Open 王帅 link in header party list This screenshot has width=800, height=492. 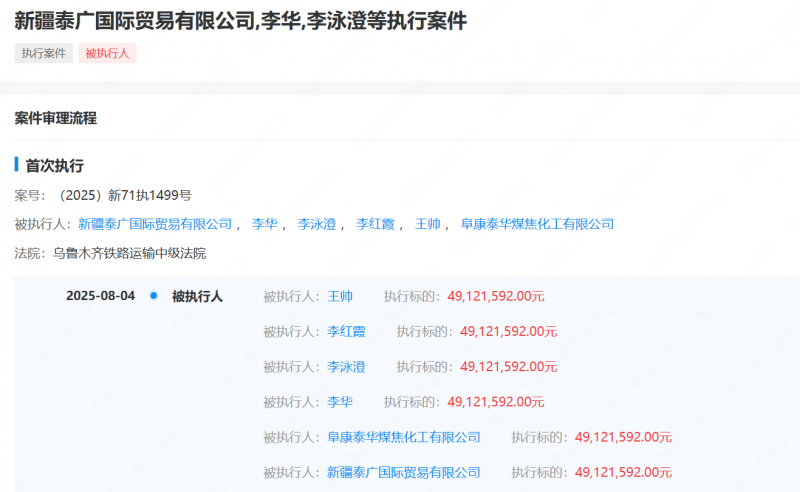point(428,224)
